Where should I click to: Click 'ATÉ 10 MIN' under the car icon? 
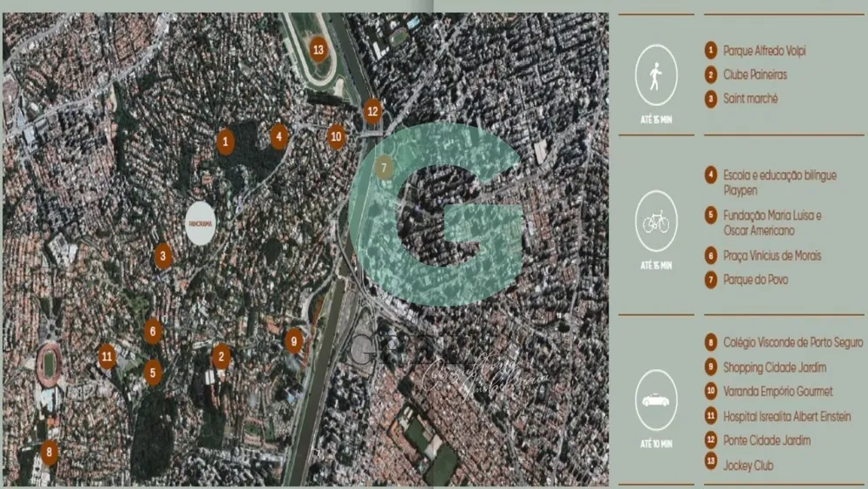tap(656, 444)
